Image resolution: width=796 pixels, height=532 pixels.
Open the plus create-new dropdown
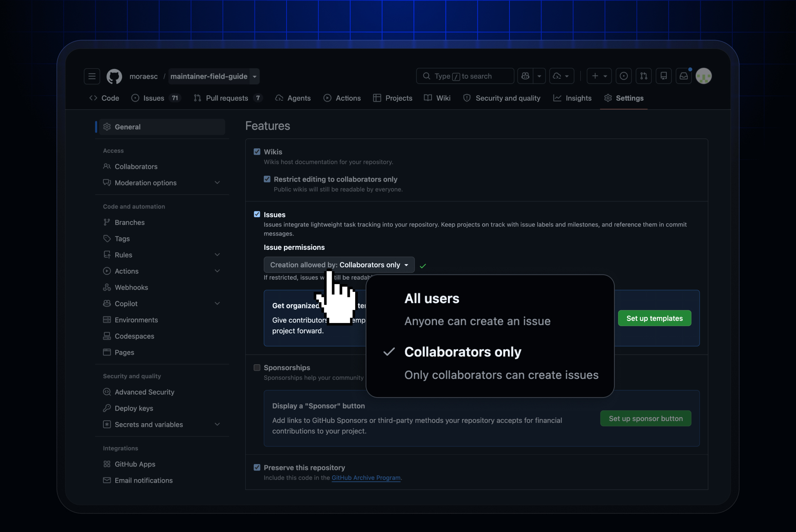coord(599,76)
